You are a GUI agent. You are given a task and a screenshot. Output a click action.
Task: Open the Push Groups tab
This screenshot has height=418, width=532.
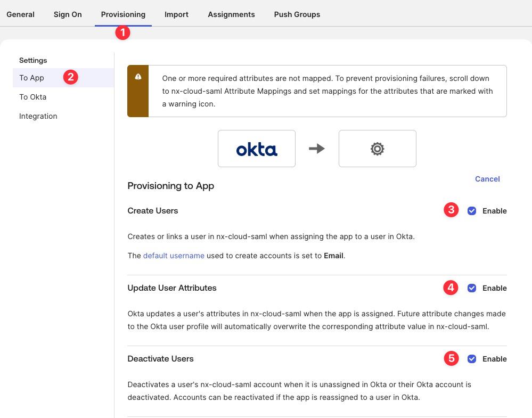click(297, 14)
